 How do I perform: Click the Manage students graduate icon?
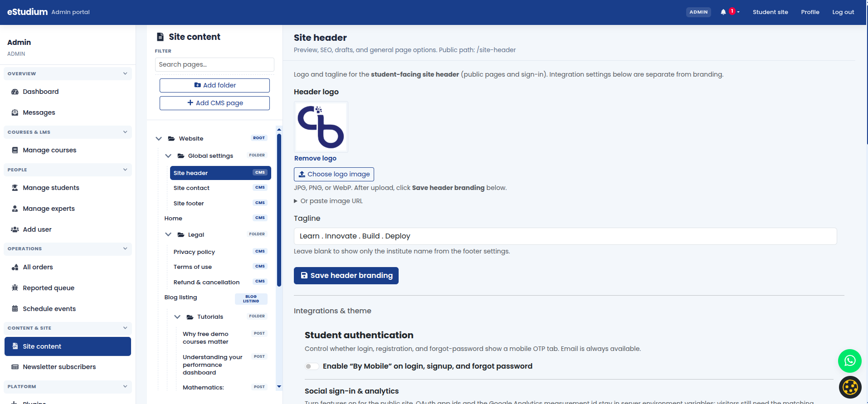coord(15,188)
